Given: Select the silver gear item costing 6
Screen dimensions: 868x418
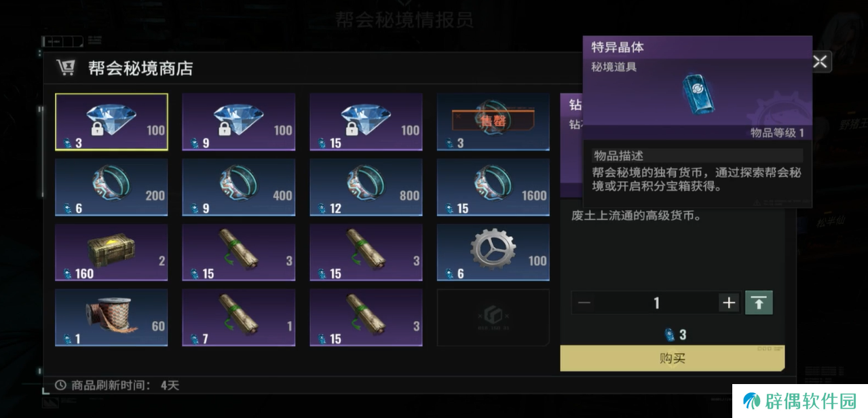Looking at the screenshot, I should click(493, 252).
